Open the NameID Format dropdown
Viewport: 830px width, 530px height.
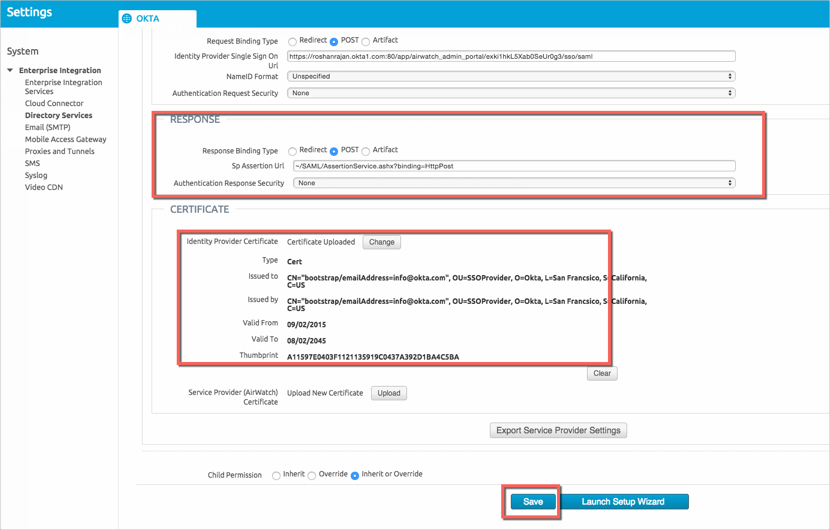(511, 76)
